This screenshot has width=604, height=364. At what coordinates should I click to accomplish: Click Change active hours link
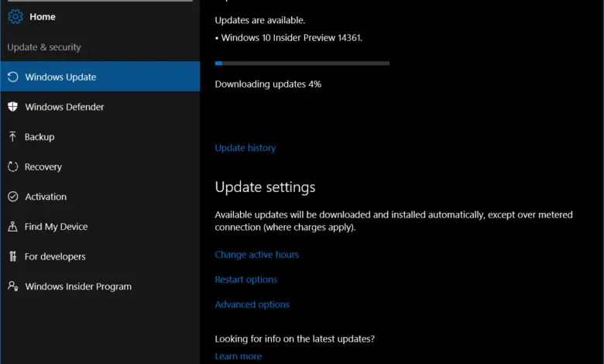[x=256, y=255]
